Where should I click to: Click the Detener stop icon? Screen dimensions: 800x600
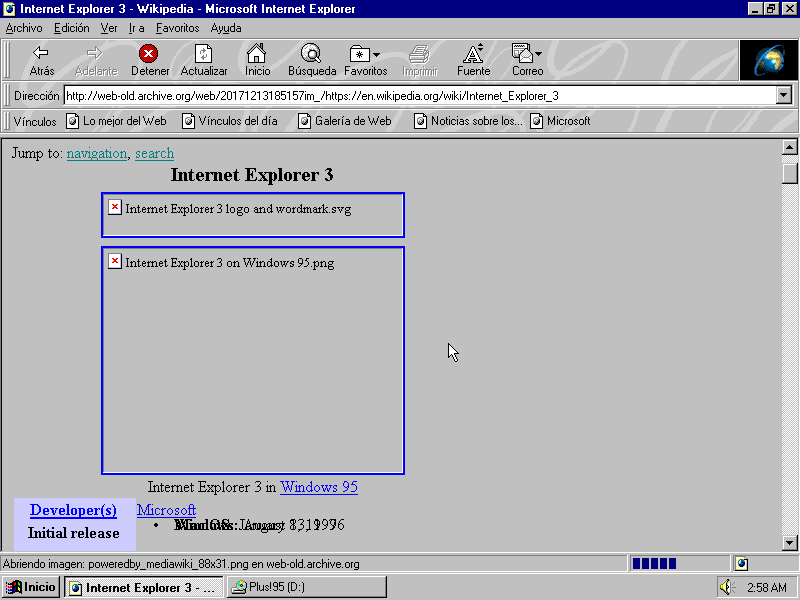(149, 55)
